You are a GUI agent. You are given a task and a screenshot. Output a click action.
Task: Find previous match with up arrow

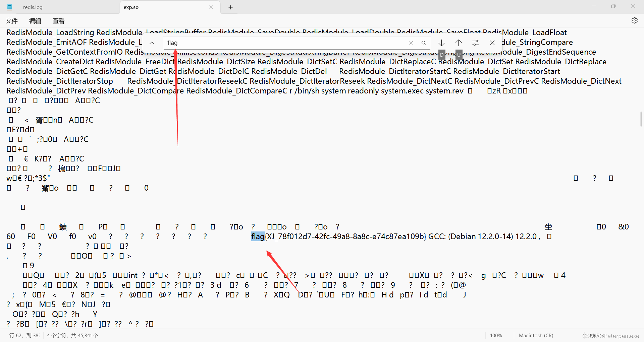point(459,43)
